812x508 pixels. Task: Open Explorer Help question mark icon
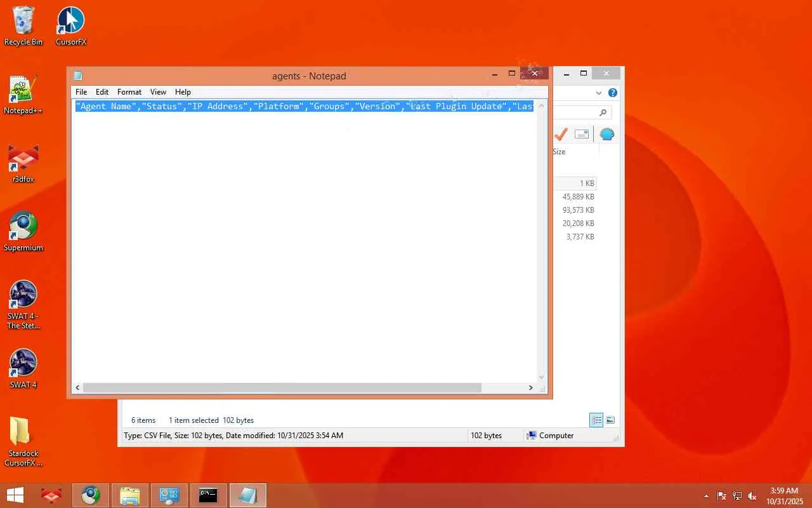(x=613, y=93)
